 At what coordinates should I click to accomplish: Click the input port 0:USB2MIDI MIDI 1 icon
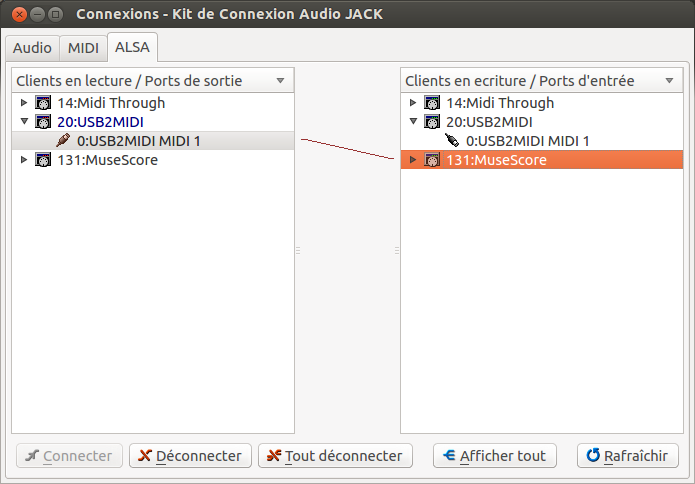coord(452,141)
